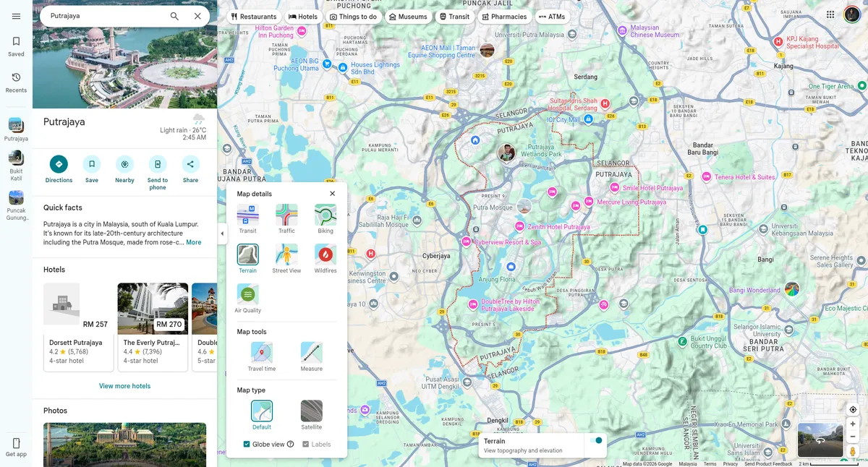
Task: Enable the Biking map layer
Action: tap(325, 219)
